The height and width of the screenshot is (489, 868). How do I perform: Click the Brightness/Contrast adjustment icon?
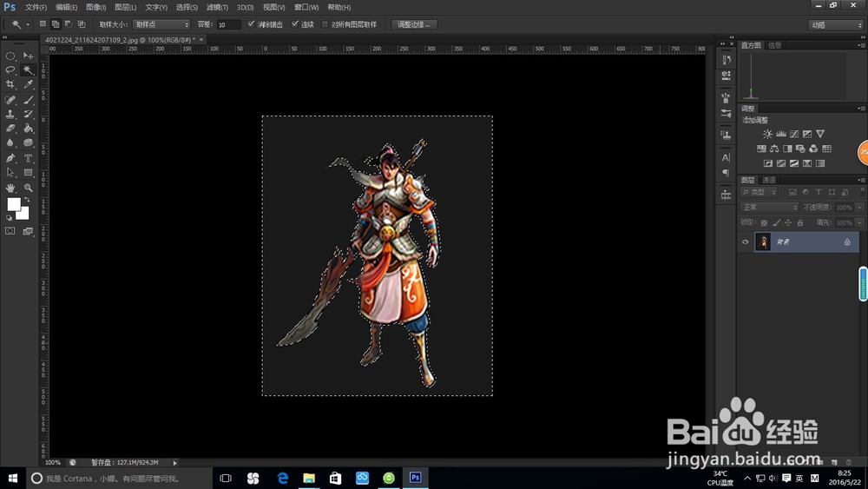tap(767, 134)
